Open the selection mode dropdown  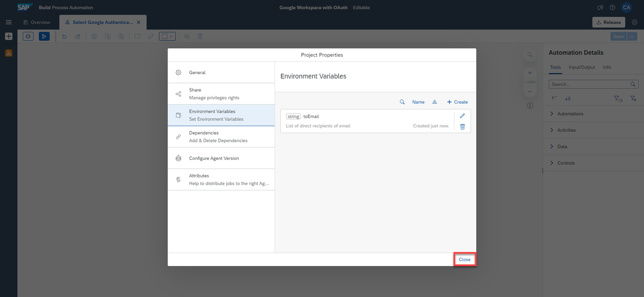(167, 36)
